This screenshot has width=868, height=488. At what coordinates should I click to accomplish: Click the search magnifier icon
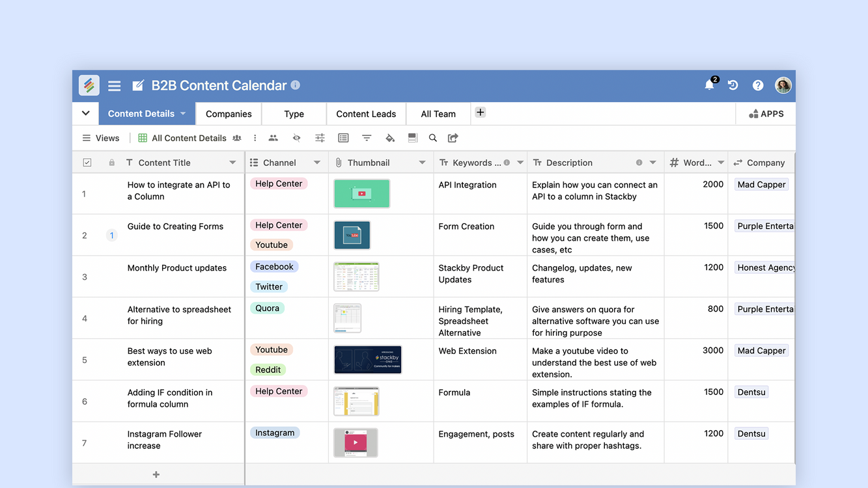pos(433,138)
